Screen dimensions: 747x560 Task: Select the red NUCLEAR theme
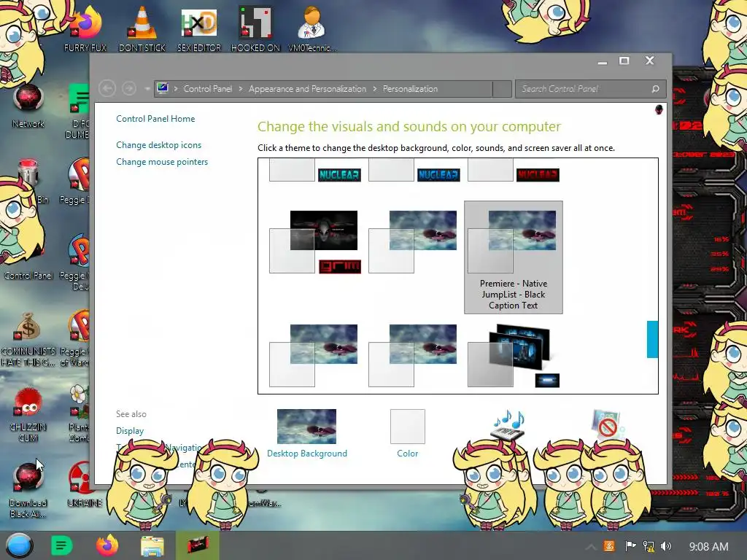(x=514, y=171)
